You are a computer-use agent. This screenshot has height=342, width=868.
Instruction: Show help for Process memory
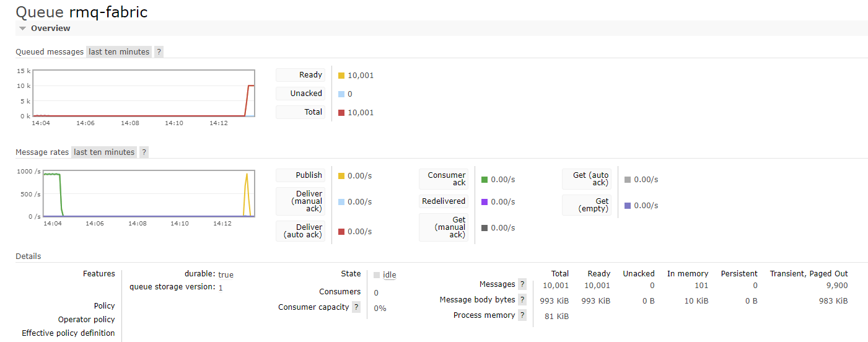[x=522, y=315]
